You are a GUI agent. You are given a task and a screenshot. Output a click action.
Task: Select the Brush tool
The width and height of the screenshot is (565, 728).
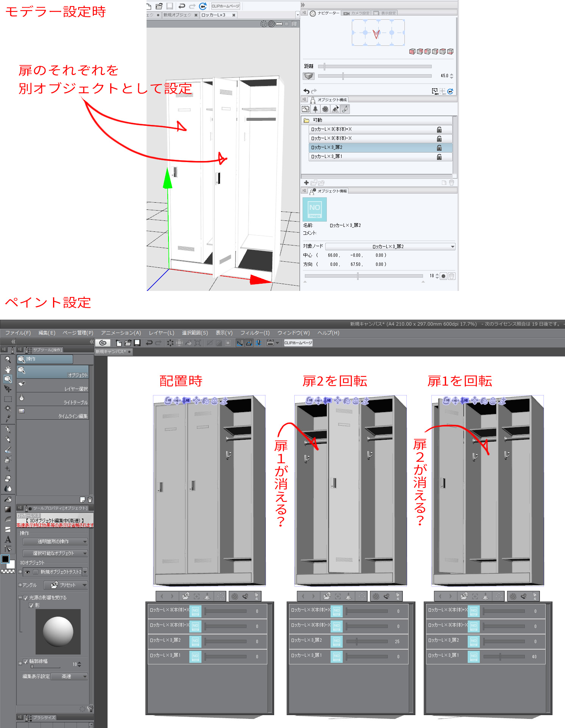coord(8,449)
